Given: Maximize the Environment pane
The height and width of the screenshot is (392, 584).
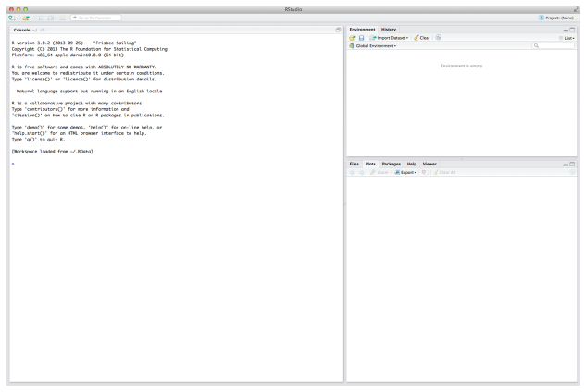Looking at the screenshot, I should (573, 30).
